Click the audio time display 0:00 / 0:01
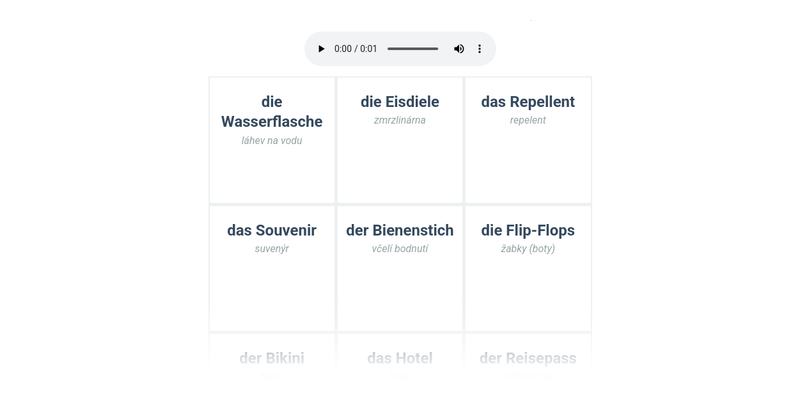 356,49
